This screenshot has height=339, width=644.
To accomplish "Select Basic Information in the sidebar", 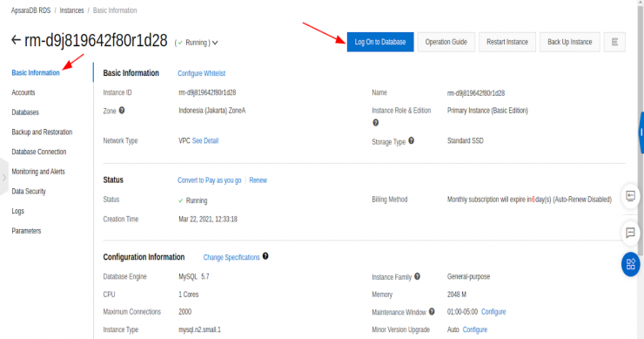I will pos(36,73).
